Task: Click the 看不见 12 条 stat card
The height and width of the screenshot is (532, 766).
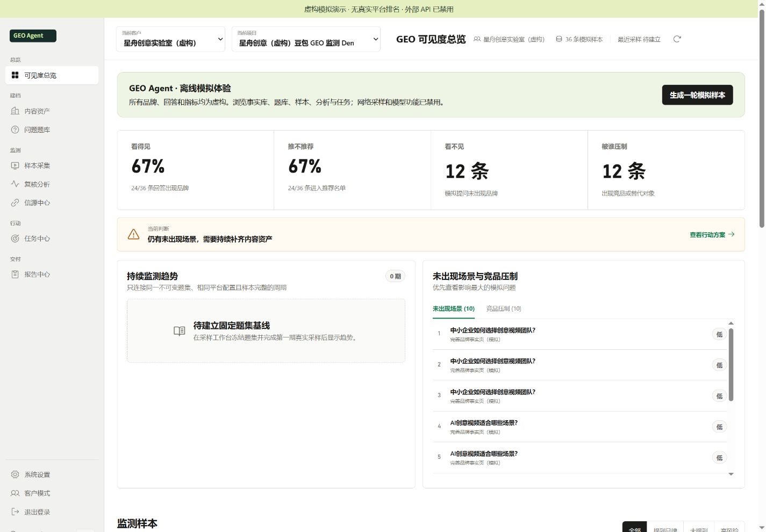Action: [509, 170]
